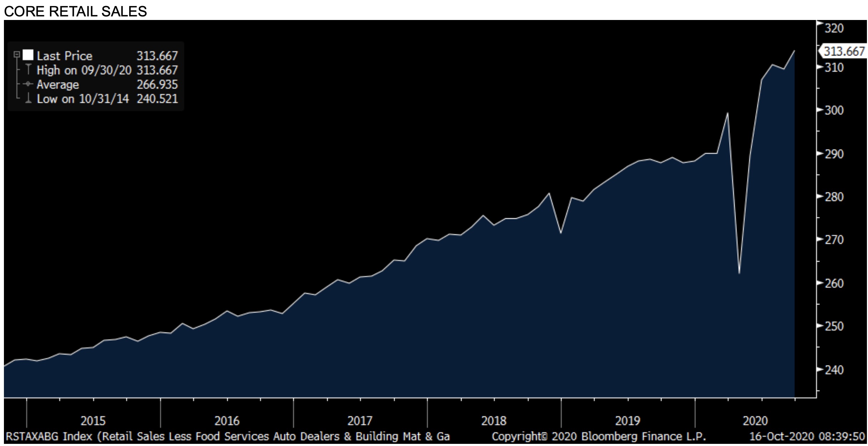Viewport: 868px width, 446px height.
Task: Click the 16-Oct-2020 timestamp at bottom right
Action: click(807, 436)
